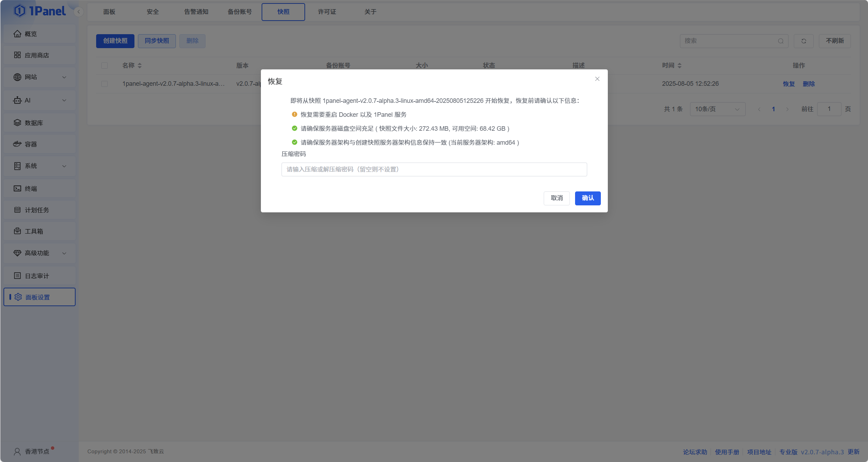This screenshot has height=462, width=868.
Task: Click the 香港节点 node label
Action: coord(37,452)
